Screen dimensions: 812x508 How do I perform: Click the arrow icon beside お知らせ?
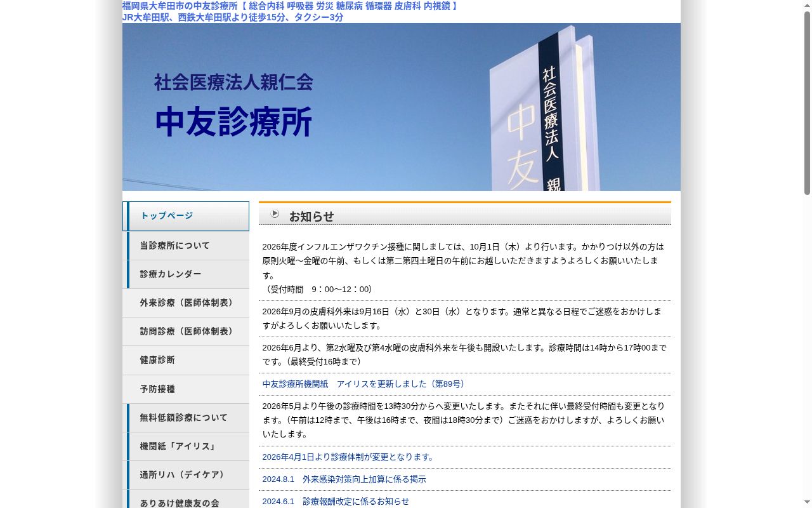click(x=275, y=214)
